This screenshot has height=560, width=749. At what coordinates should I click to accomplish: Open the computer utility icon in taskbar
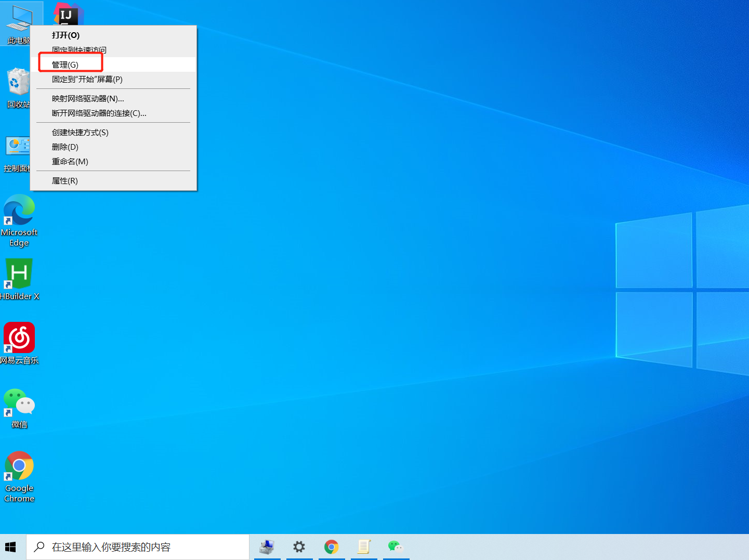(267, 547)
